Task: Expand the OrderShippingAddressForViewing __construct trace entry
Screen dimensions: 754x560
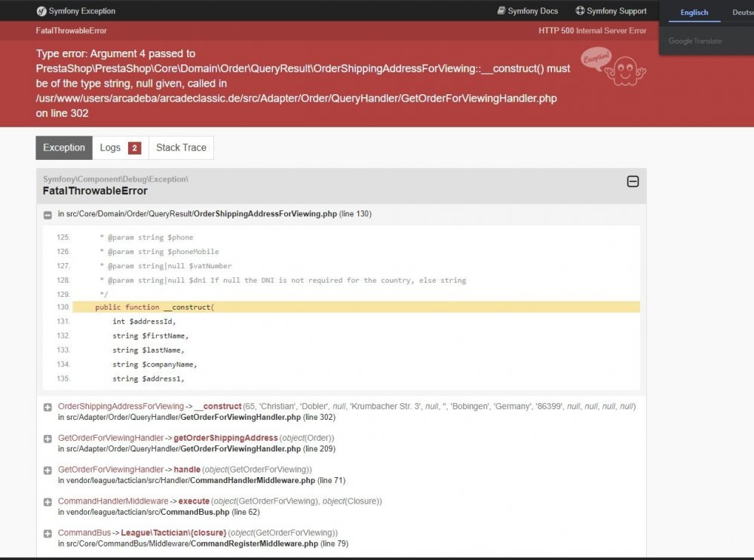Action: tap(48, 406)
